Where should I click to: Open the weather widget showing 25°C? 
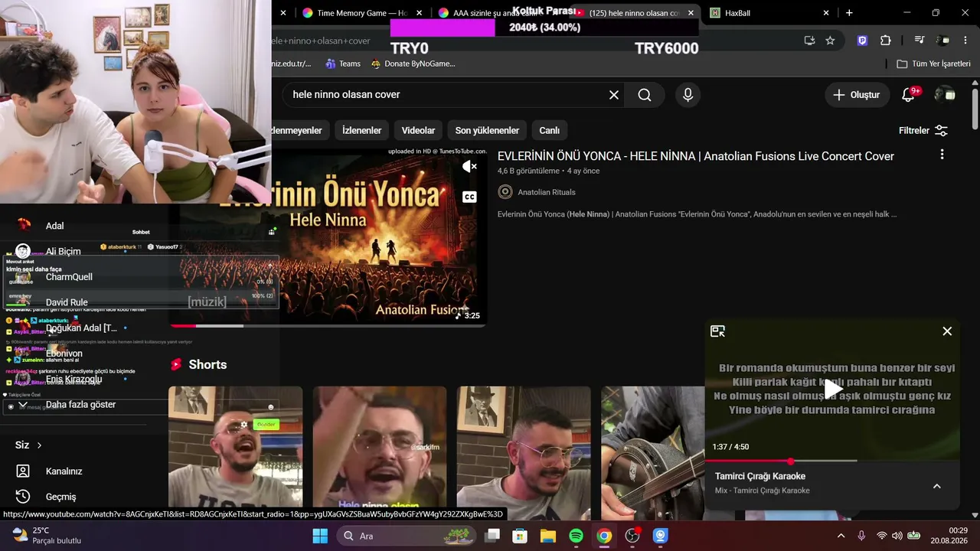pos(47,536)
